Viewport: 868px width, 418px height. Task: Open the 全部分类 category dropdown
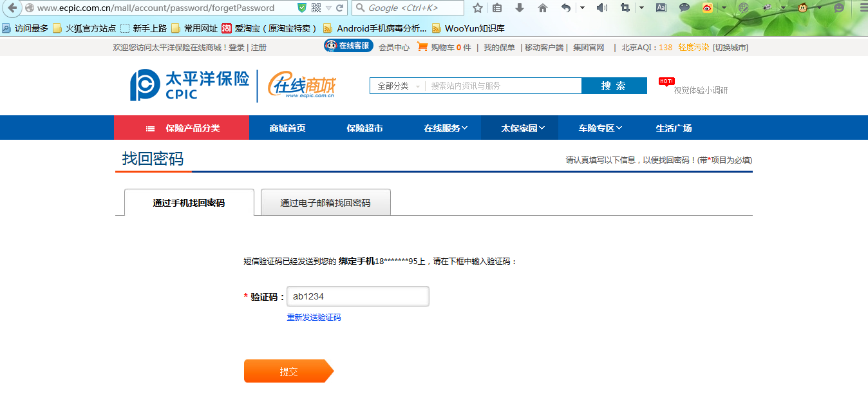coord(398,86)
